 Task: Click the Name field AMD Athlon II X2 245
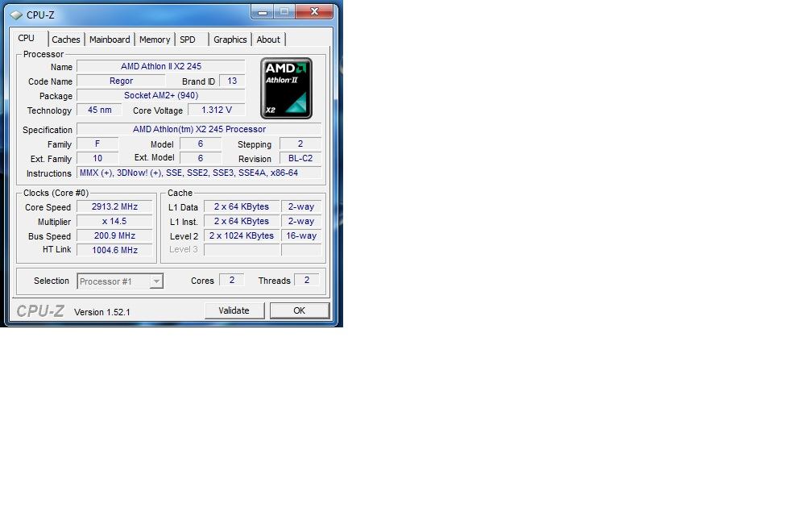point(161,66)
